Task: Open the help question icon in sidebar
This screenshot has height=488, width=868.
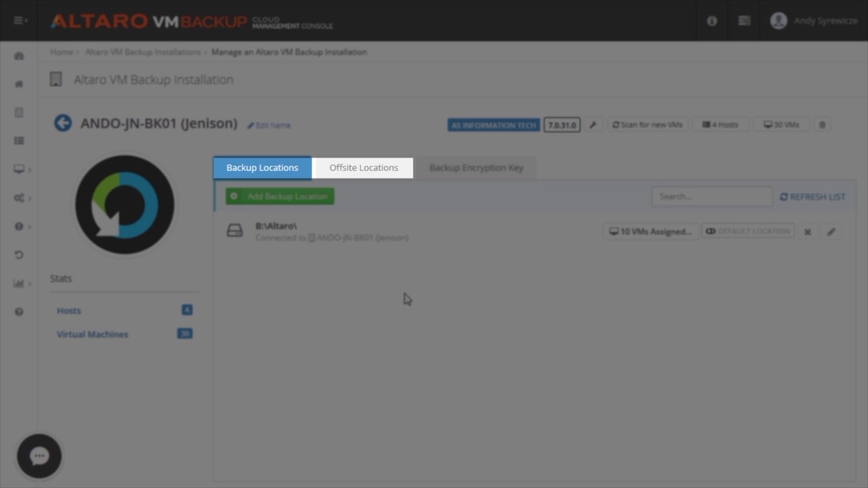Action: 19,312
